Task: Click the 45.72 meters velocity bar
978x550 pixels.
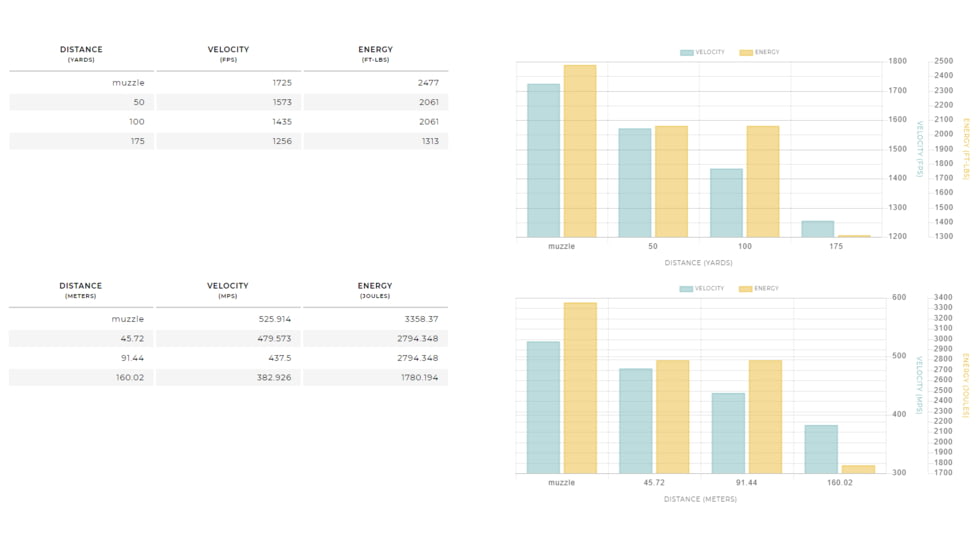Action: [x=635, y=421]
